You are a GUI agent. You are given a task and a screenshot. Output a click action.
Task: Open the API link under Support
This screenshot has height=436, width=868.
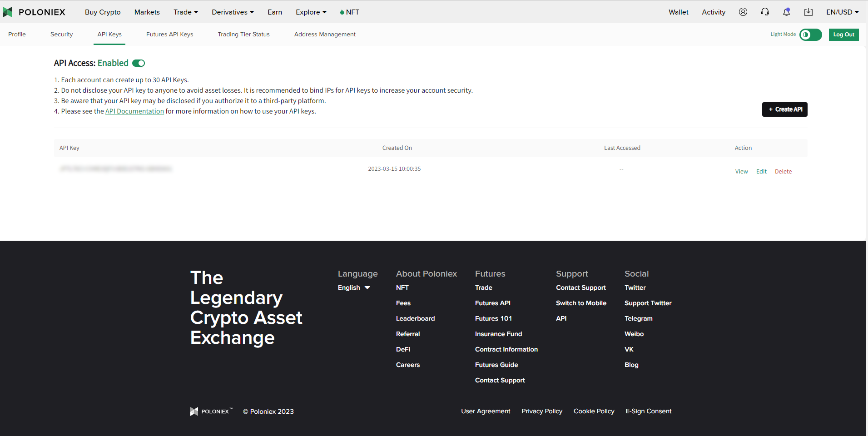tap(561, 318)
